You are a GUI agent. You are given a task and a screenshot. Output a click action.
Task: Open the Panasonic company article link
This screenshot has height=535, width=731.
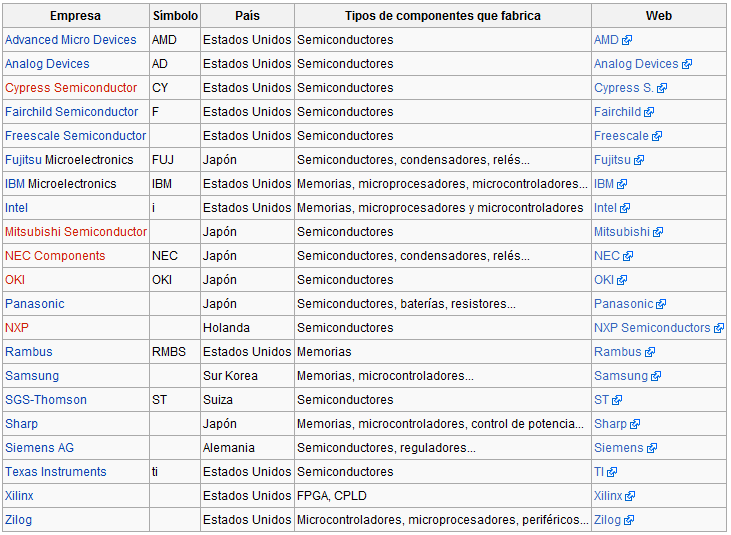point(34,304)
